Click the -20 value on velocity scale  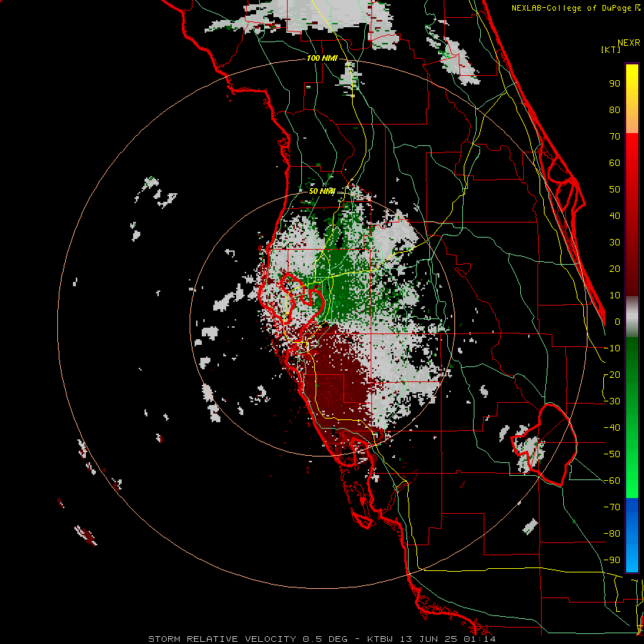(x=612, y=374)
